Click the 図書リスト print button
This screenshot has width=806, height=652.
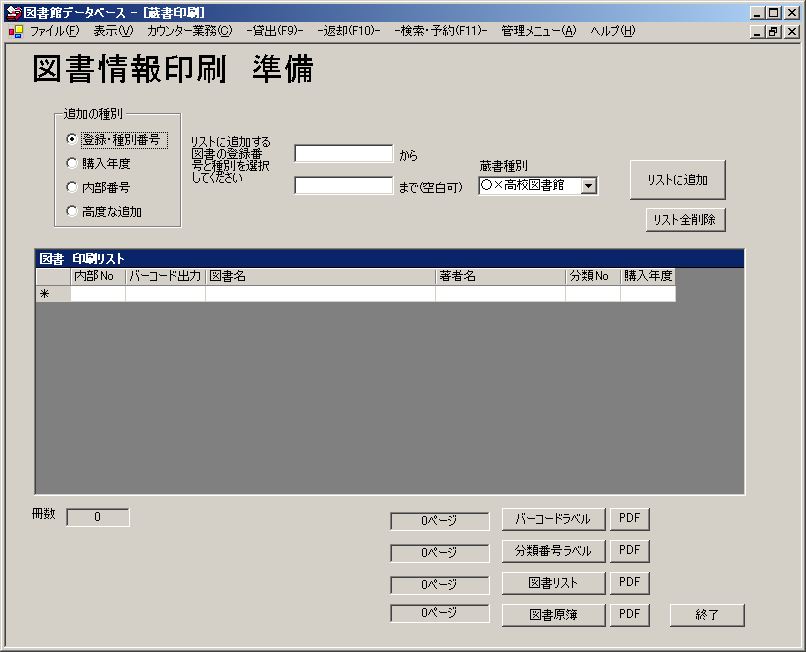[x=554, y=583]
